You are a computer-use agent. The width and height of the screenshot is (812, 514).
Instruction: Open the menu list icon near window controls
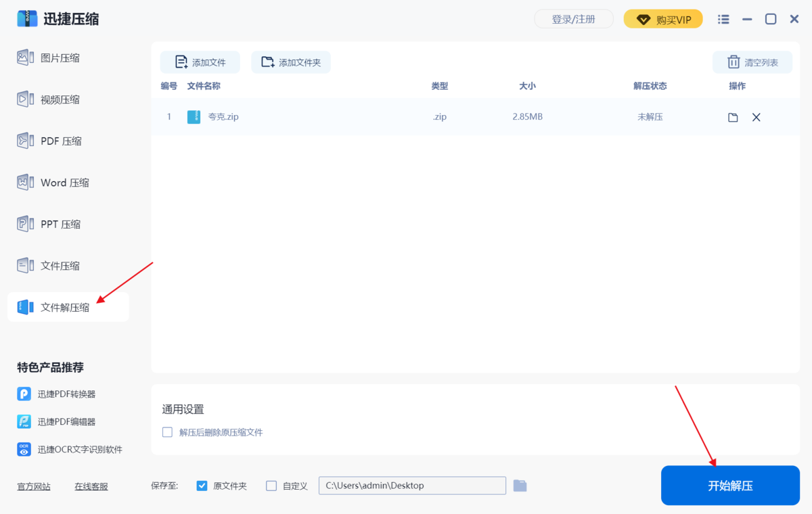tap(723, 19)
